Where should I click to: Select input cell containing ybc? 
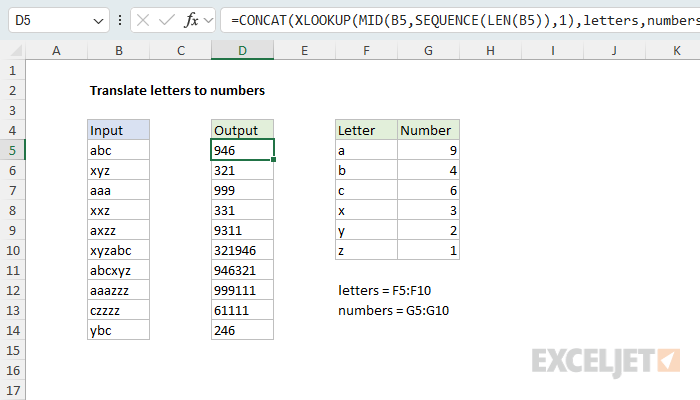[x=119, y=330]
